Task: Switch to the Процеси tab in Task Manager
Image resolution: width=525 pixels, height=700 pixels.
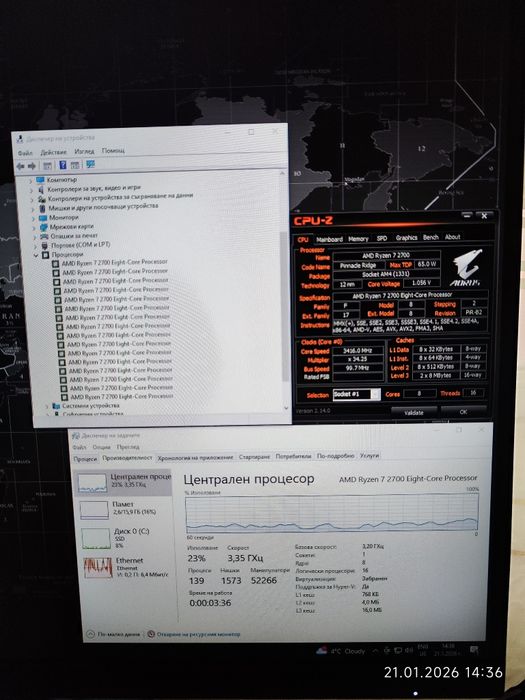Action: pos(85,458)
